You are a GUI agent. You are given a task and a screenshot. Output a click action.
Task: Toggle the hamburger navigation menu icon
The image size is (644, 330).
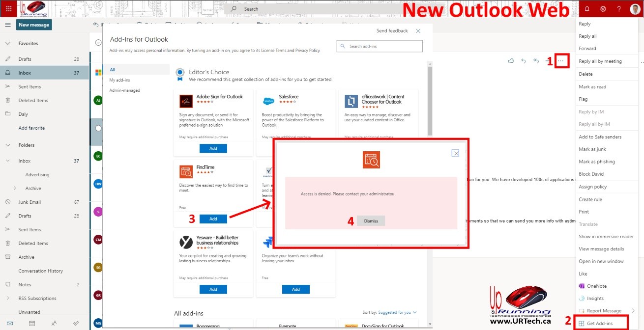[x=8, y=25]
